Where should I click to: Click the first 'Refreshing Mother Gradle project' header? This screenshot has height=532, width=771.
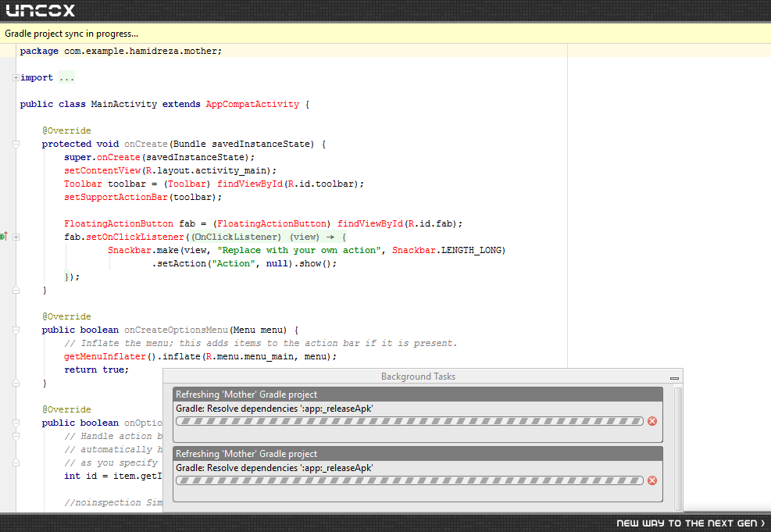tap(418, 395)
